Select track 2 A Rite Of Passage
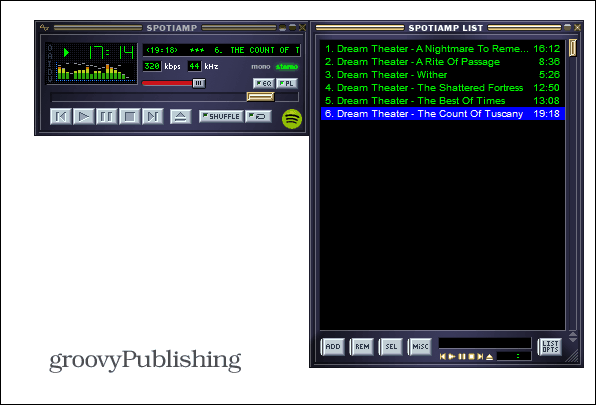 442,62
